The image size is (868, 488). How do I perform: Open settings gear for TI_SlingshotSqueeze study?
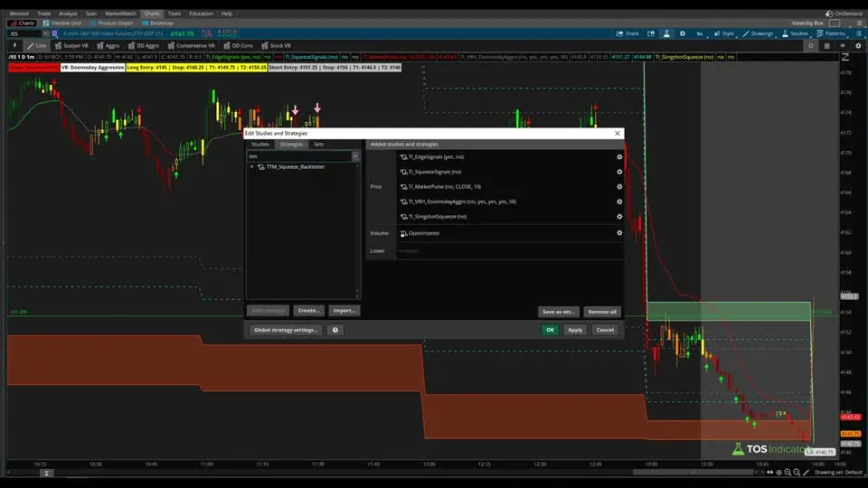coord(619,217)
